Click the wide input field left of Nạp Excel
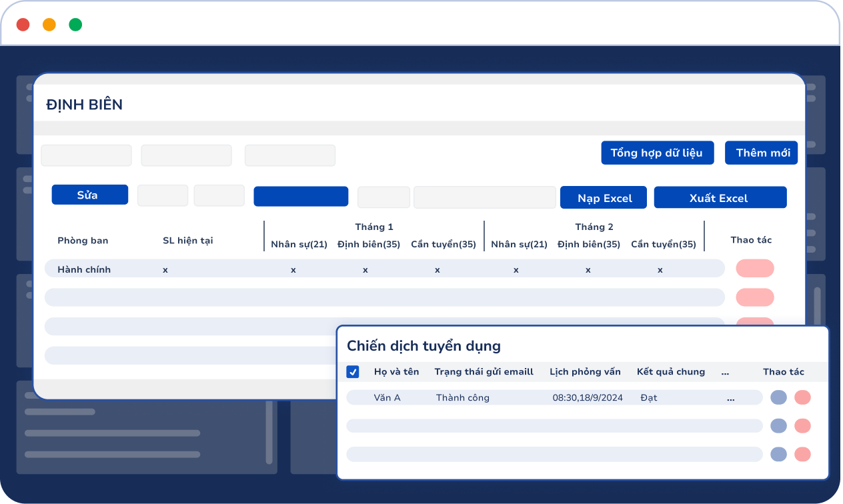Viewport: 843px width, 504px height. coord(484,198)
